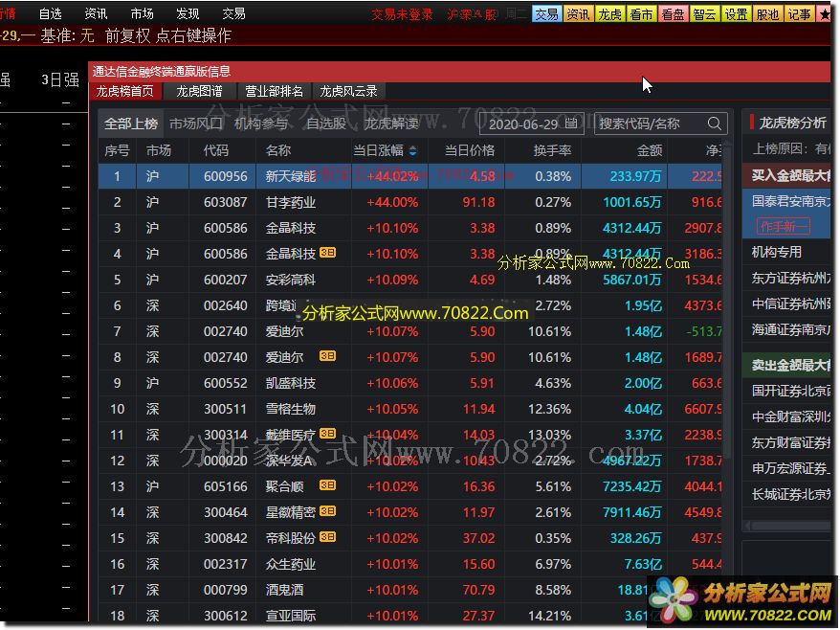Click the magnifier search icon

[714, 124]
